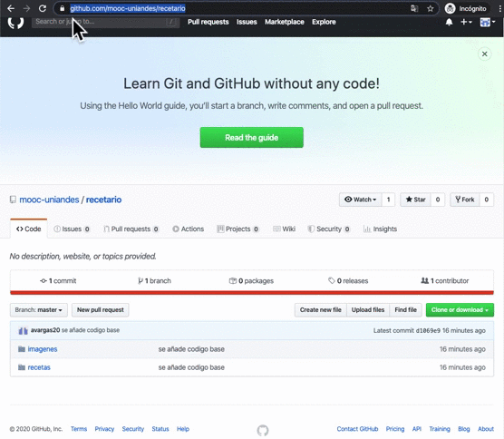Click New pull request
Viewport: 504px width, 439px height.
pyautogui.click(x=101, y=310)
